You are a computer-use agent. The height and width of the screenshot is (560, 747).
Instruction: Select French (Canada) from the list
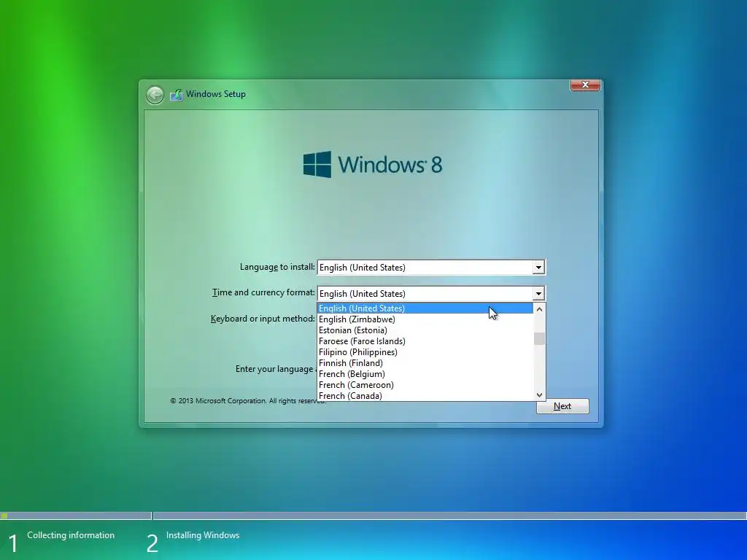(x=425, y=396)
